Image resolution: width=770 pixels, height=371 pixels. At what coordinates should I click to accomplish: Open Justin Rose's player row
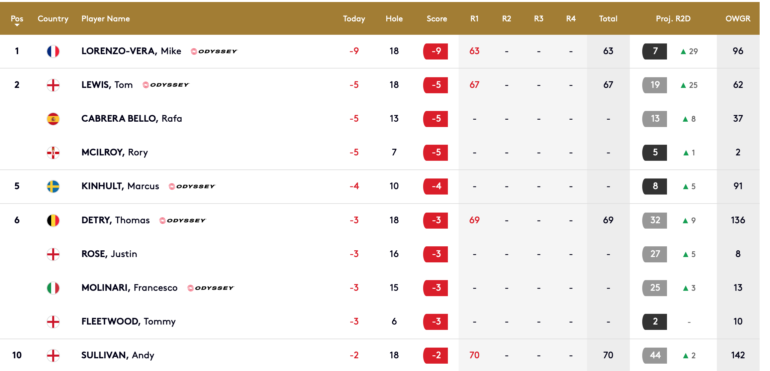click(380, 254)
